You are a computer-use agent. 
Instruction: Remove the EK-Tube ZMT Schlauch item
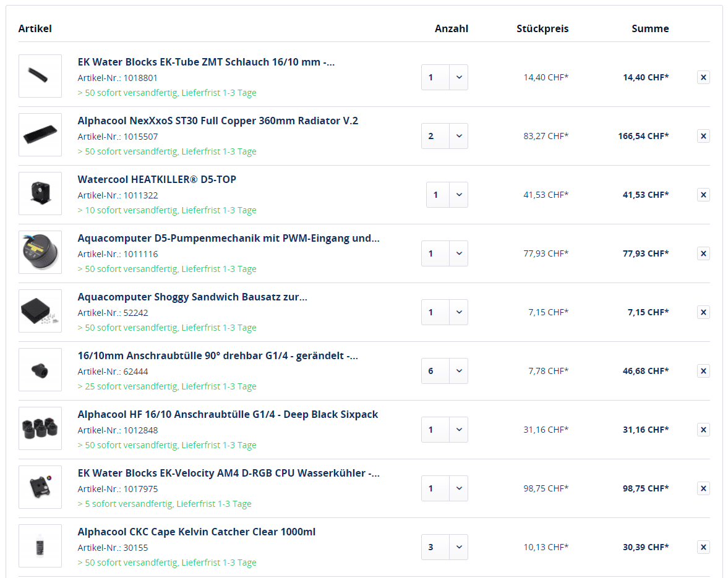pos(703,77)
